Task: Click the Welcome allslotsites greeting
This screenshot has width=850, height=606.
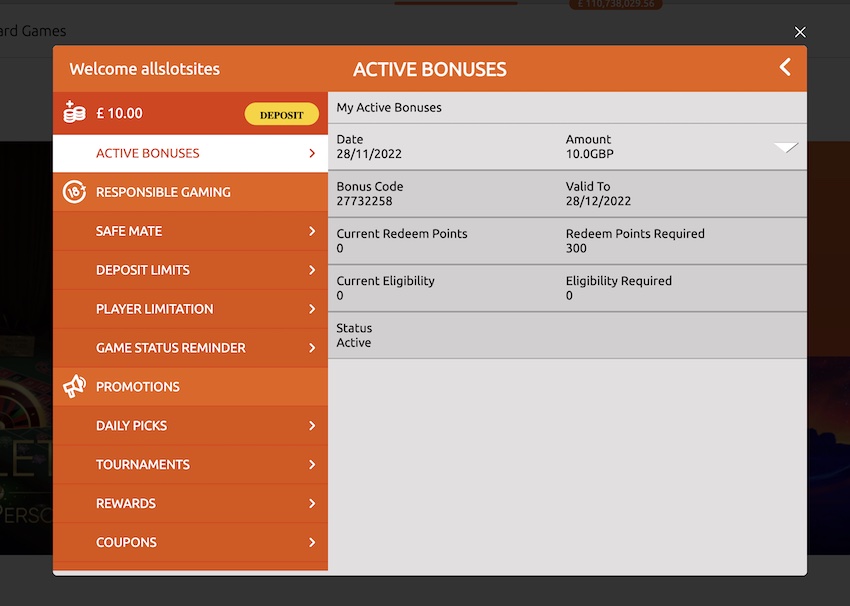Action: pos(145,69)
